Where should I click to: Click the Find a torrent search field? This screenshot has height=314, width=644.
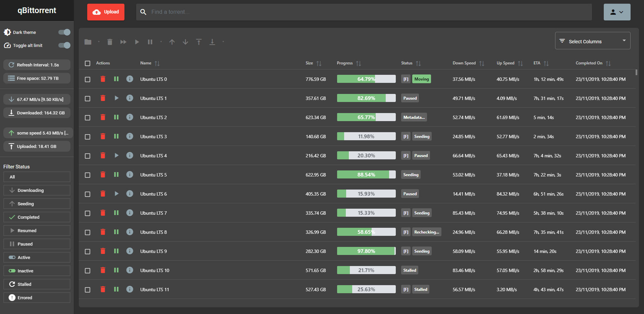tap(364, 12)
